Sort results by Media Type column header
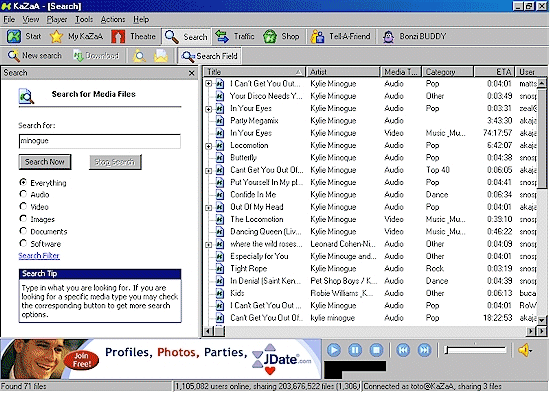 click(401, 72)
